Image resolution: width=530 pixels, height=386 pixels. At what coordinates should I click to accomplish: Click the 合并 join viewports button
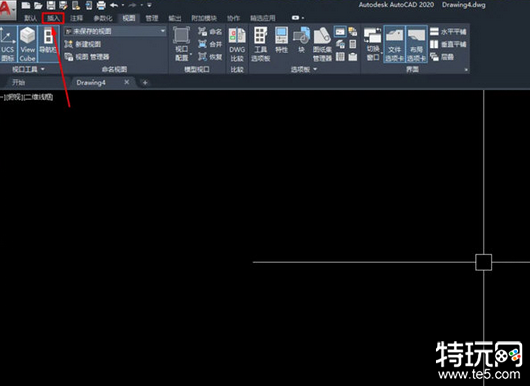coord(210,44)
